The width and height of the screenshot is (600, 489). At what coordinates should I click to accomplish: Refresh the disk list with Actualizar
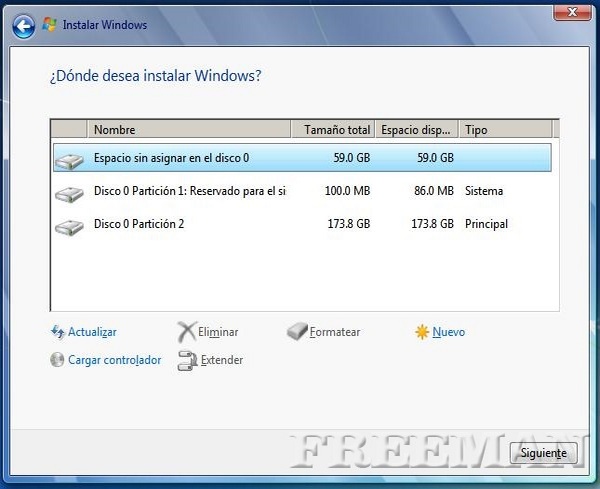click(x=92, y=332)
